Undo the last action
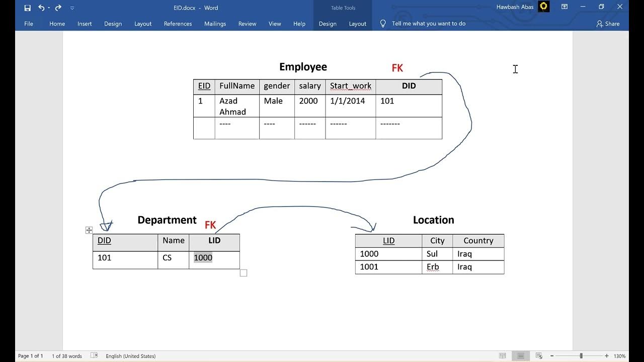The width and height of the screenshot is (644, 362). click(41, 8)
